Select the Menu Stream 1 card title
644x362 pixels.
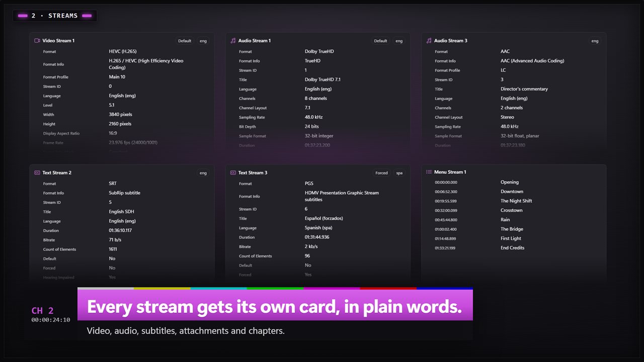[x=450, y=172]
